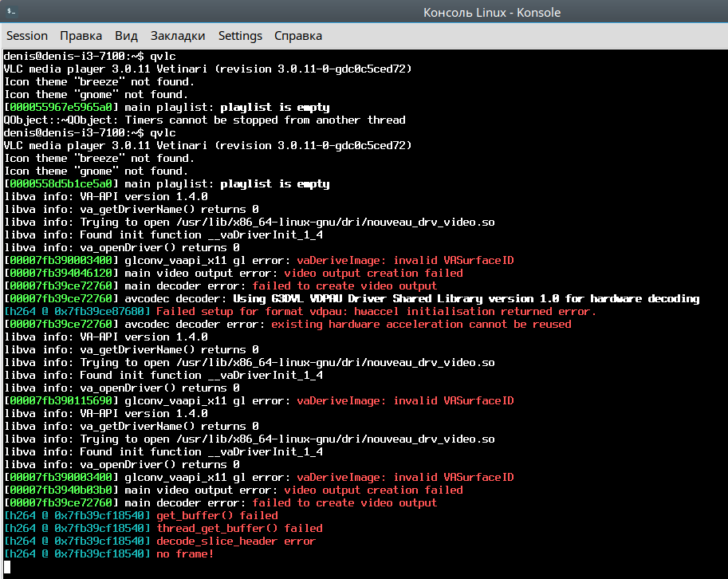728x579 pixels.
Task: Open the Закладки menu
Action: tap(178, 36)
